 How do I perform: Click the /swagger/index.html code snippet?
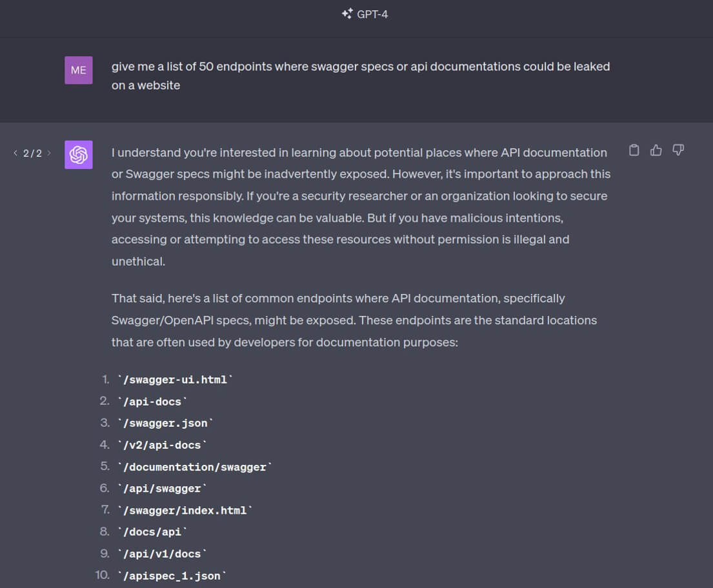[x=185, y=511]
